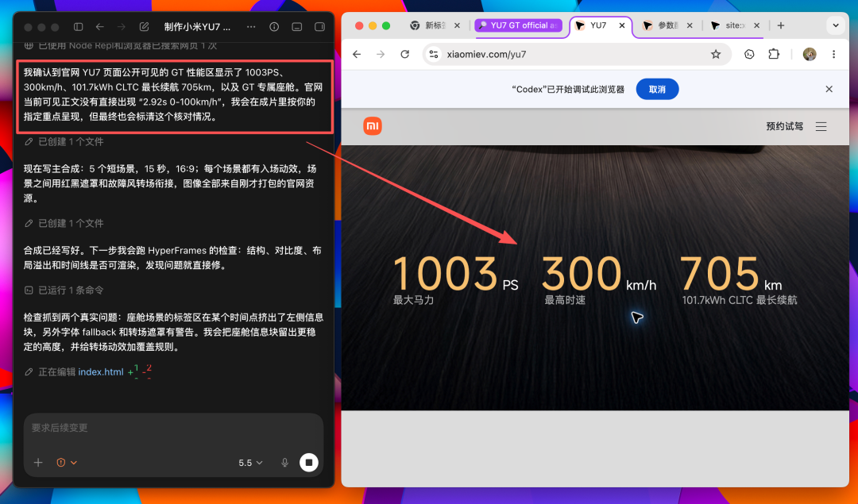Open Chrome extensions puzzle icon
This screenshot has height=504, width=858.
point(774,54)
